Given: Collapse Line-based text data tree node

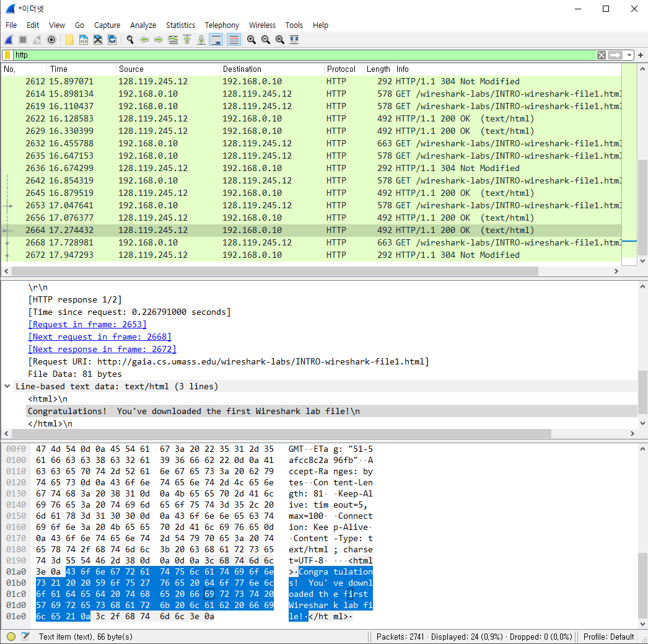Looking at the screenshot, I should [x=7, y=386].
